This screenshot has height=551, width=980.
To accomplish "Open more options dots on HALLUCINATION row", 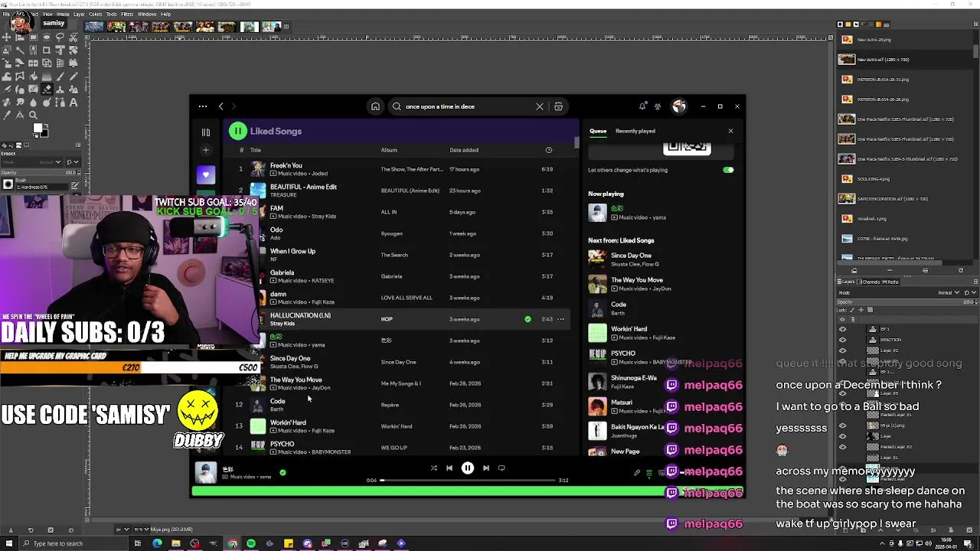I will pos(560,319).
